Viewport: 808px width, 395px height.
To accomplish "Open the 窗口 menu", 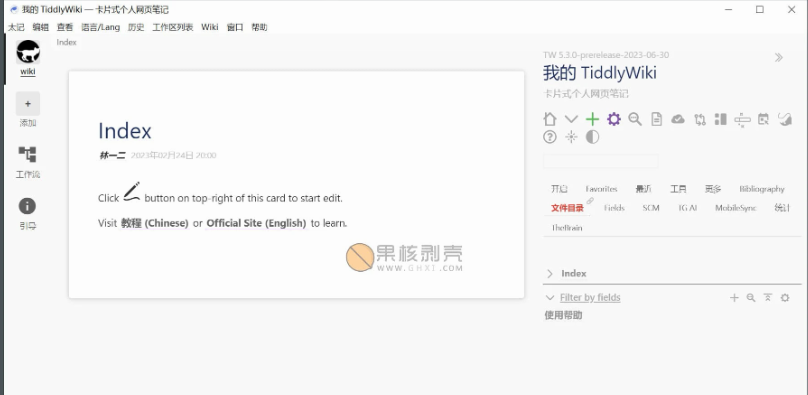I will (235, 27).
